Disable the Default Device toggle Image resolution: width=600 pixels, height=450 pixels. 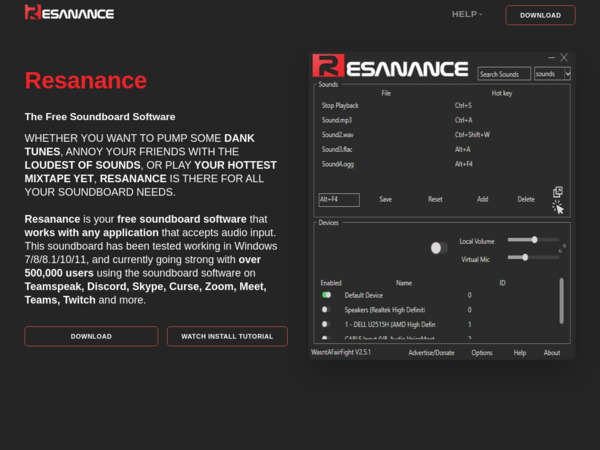point(326,295)
